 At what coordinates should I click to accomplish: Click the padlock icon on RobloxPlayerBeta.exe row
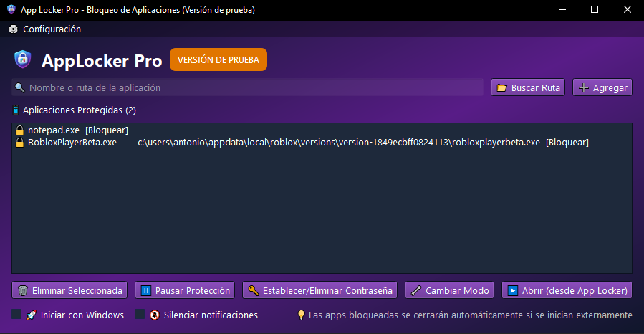[x=19, y=143]
